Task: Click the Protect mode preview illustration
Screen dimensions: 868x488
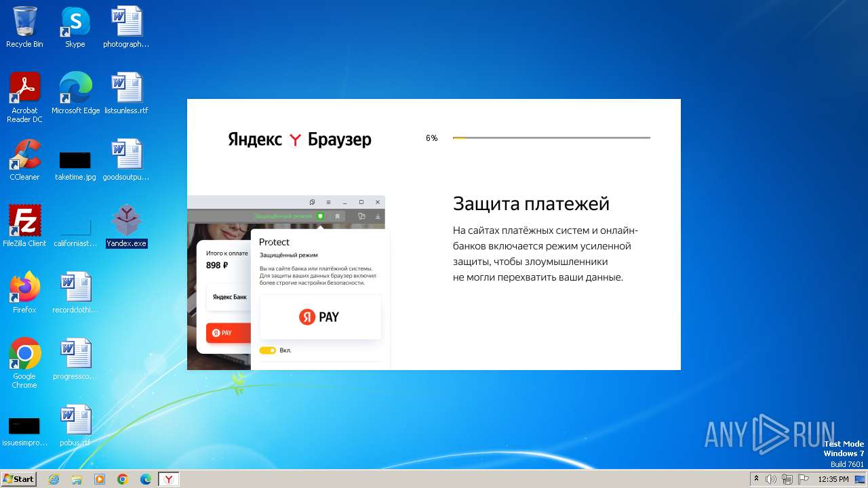Action: [289, 283]
